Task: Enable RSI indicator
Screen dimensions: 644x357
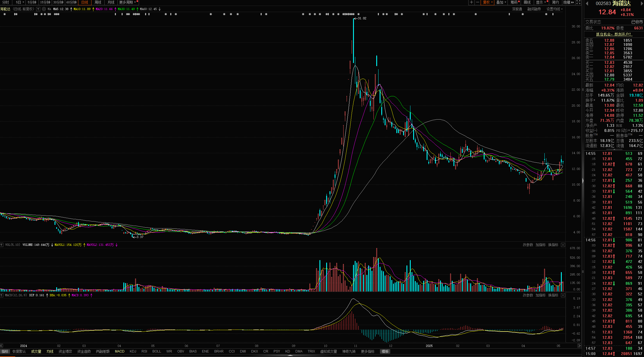Action: 144,351
